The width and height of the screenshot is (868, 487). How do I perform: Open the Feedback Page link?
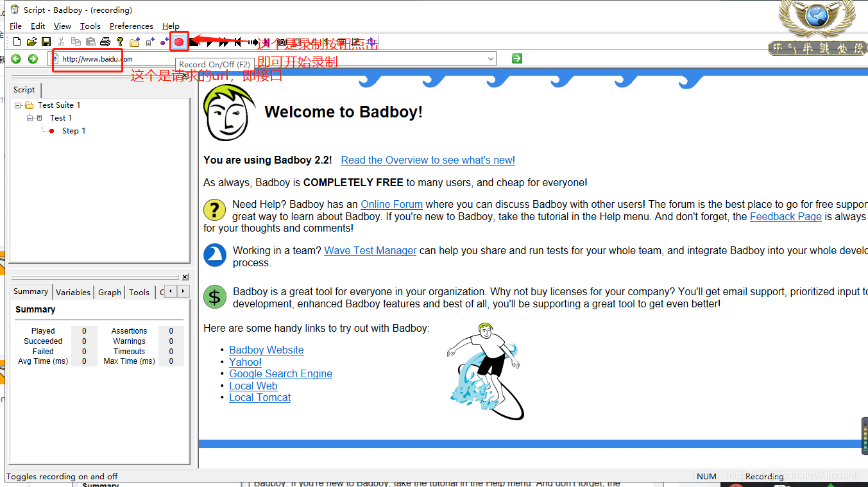pos(786,217)
